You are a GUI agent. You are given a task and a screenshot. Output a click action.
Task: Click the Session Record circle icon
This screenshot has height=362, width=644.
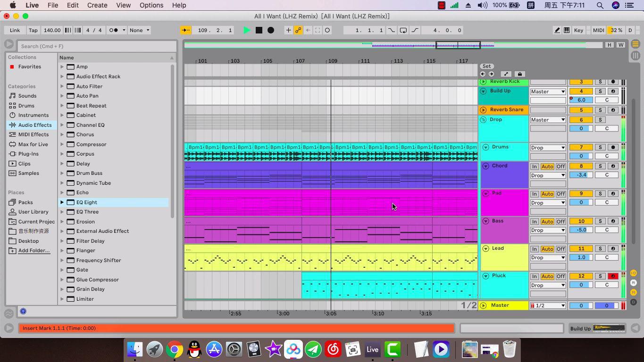(x=327, y=30)
